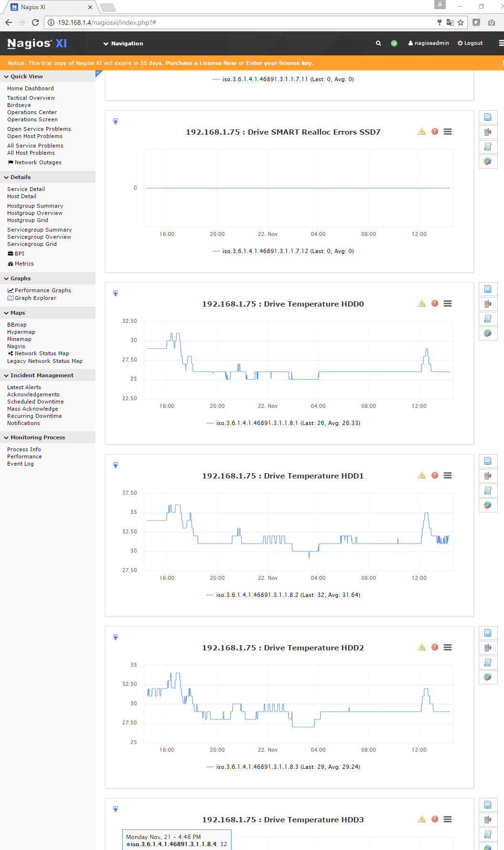The height and width of the screenshot is (850, 504).
Task: Click Enter your license key link
Action: [x=279, y=63]
